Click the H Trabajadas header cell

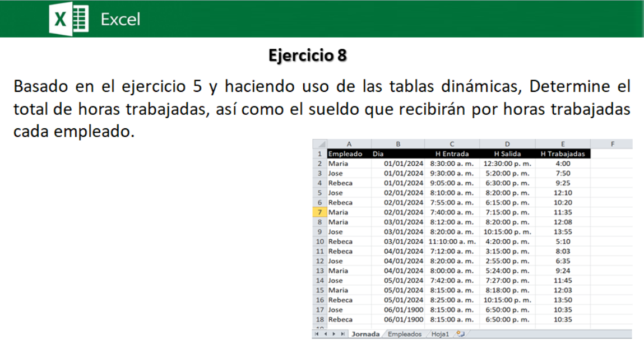point(562,153)
